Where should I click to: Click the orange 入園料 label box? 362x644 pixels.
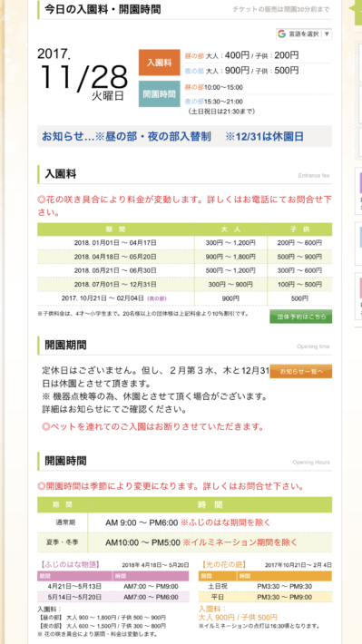click(159, 63)
